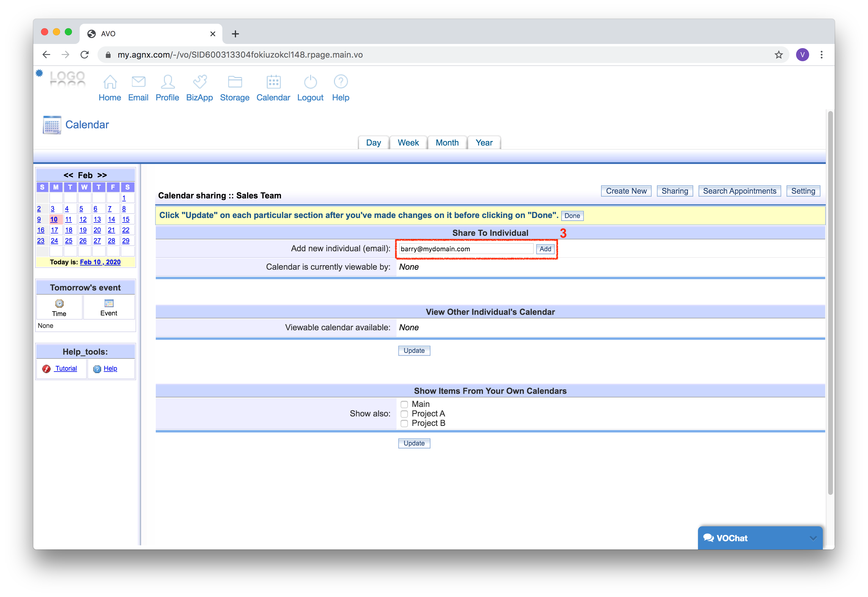Bookmark page with the star icon
The height and width of the screenshot is (597, 868).
pos(779,55)
